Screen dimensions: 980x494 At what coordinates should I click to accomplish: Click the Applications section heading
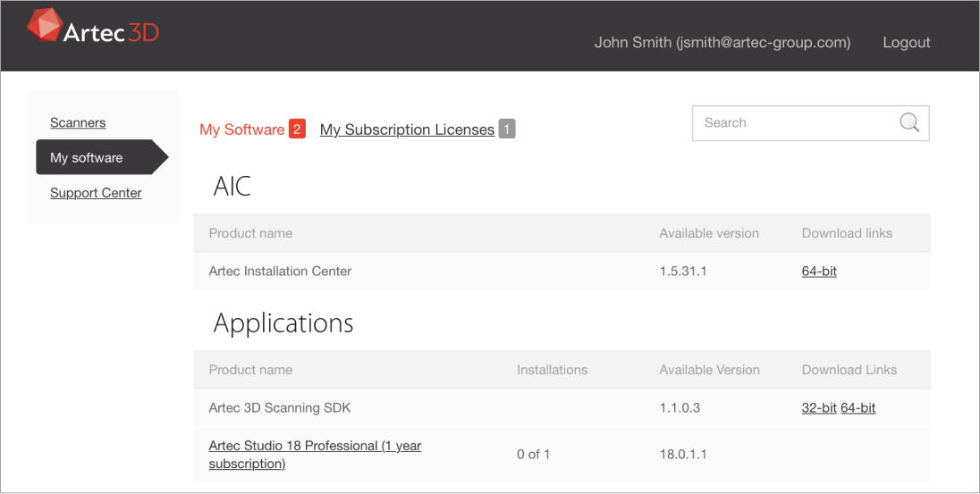(283, 323)
